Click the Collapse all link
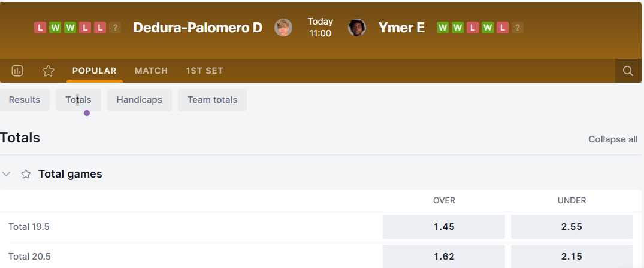Viewport: 644px width, 268px height. [x=613, y=139]
